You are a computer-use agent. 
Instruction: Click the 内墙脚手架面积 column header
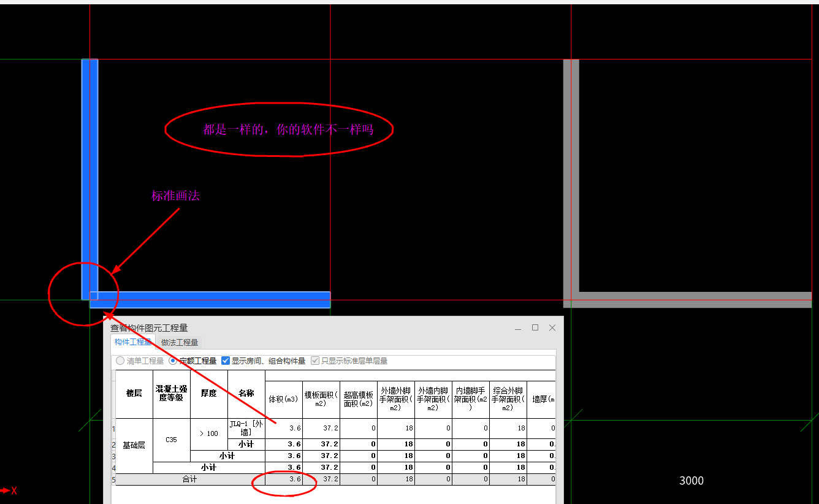[471, 399]
